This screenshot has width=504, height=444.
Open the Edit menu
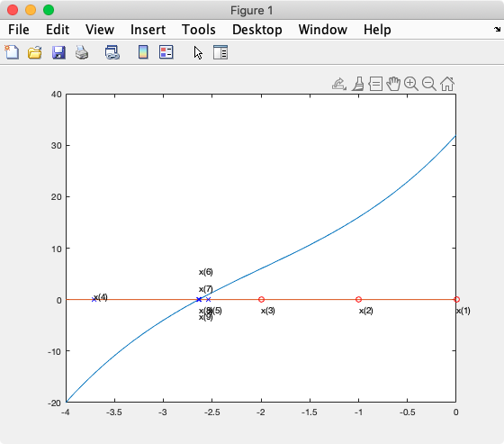click(58, 30)
